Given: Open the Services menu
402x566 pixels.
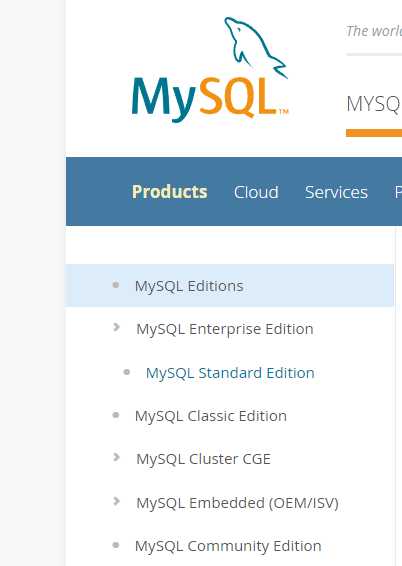Looking at the screenshot, I should coord(336,192).
